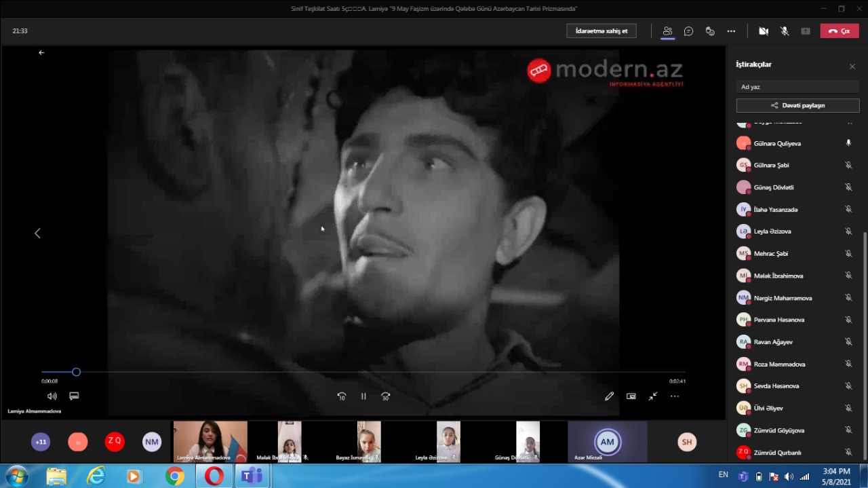Toggle the camera on or off
This screenshot has width=868, height=488.
pyautogui.click(x=764, y=31)
